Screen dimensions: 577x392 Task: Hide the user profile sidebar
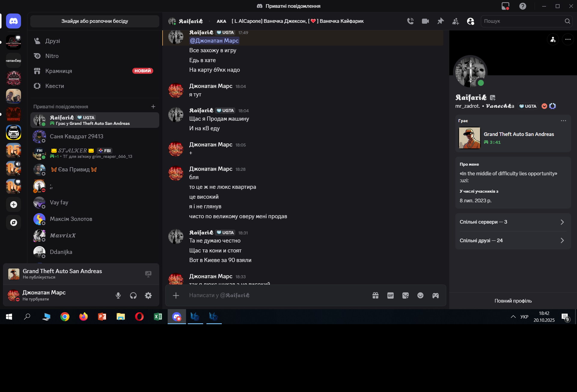[471, 21]
